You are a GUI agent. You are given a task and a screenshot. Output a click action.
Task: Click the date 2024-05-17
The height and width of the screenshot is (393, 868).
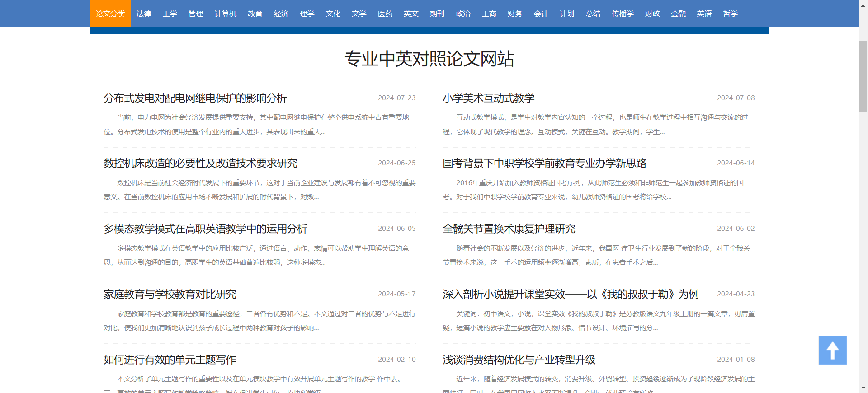397,294
